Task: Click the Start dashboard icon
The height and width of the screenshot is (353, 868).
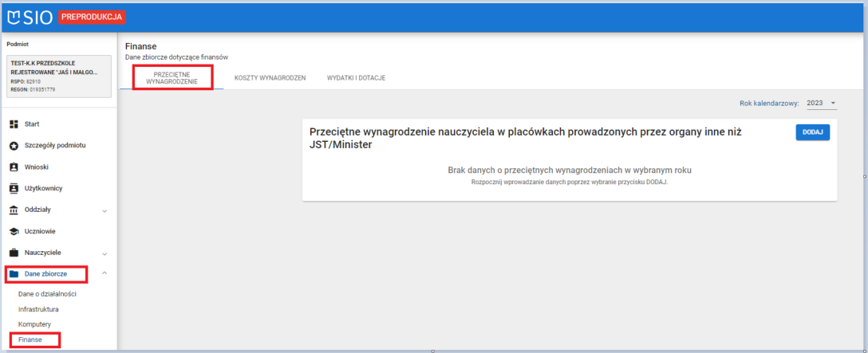Action: pyautogui.click(x=15, y=124)
